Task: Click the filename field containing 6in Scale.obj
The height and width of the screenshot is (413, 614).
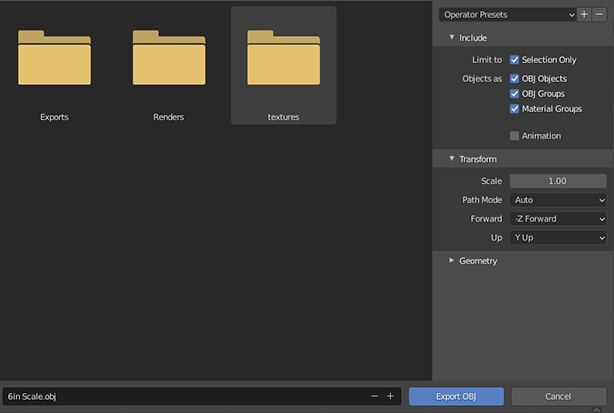Action: pyautogui.click(x=202, y=396)
